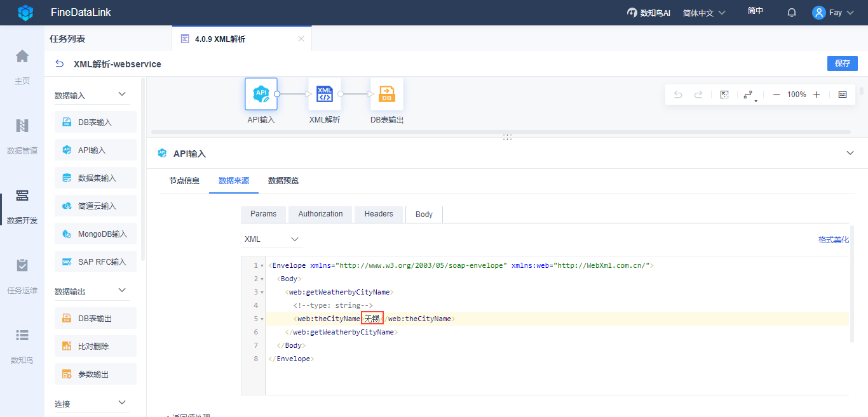Collapse the 数据输入 section
868x417 pixels.
point(123,95)
